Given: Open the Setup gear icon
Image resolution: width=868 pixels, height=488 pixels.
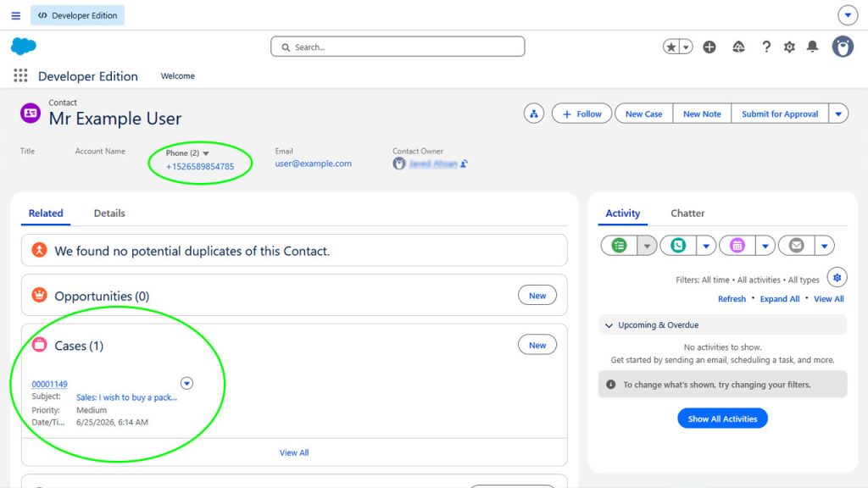Looking at the screenshot, I should pyautogui.click(x=789, y=47).
